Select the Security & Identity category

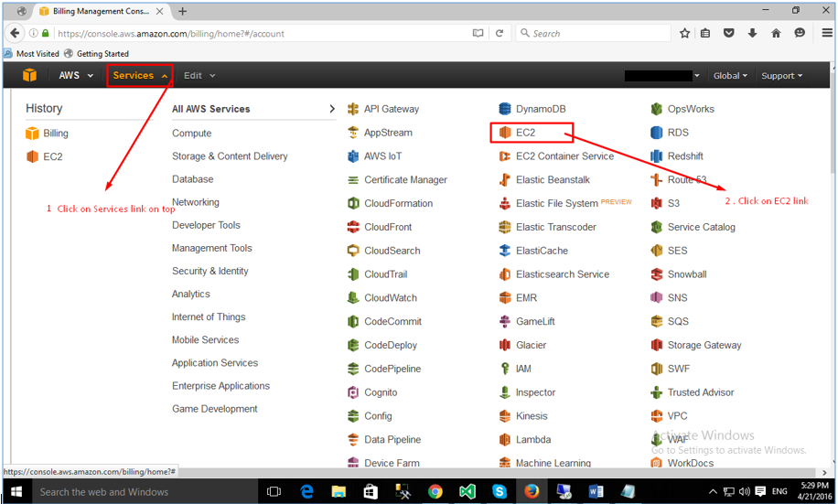pos(210,271)
